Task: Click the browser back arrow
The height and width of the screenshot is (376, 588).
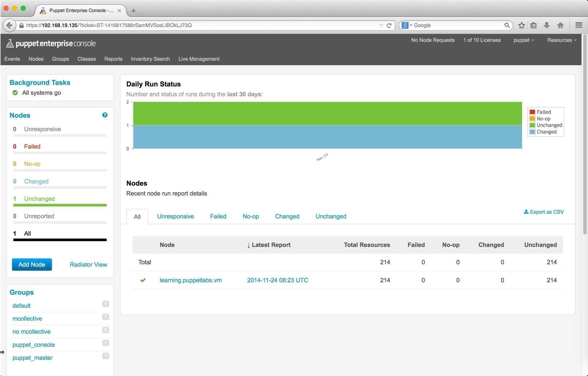Action: point(9,25)
